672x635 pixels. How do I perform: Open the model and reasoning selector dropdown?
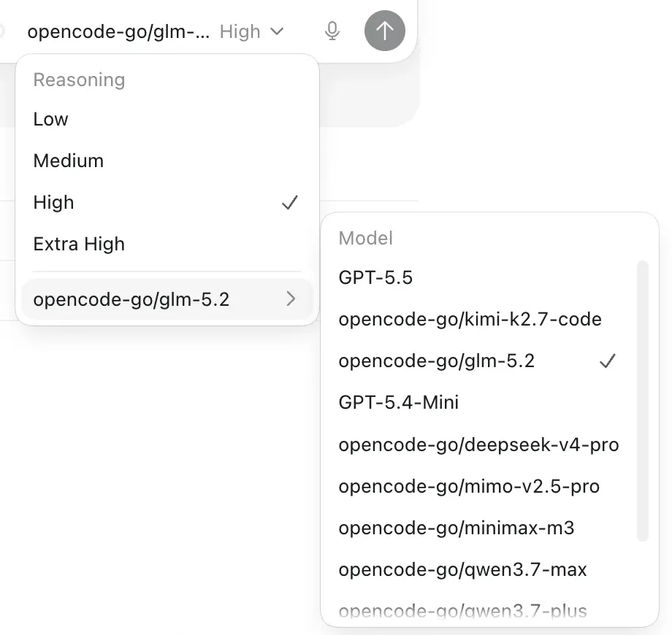click(156, 31)
